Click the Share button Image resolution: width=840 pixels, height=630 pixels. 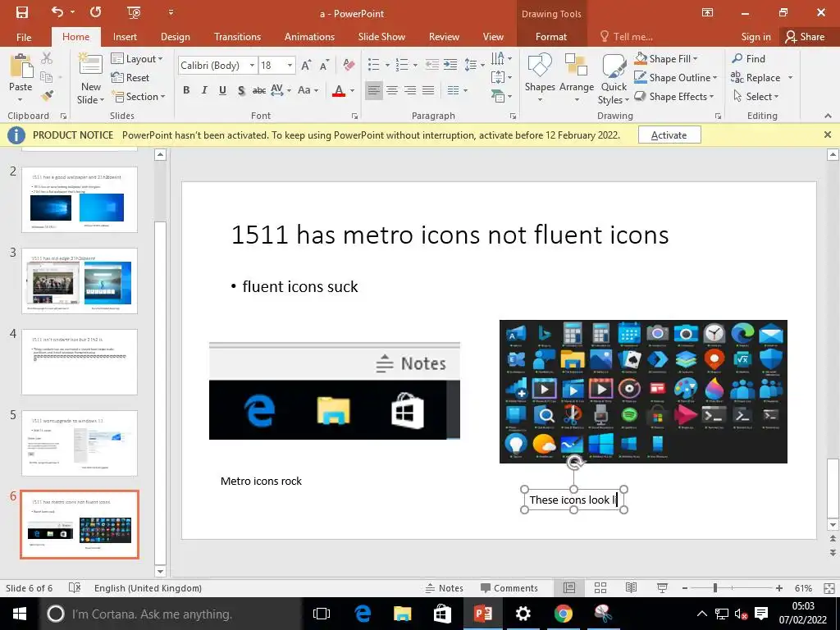click(805, 37)
